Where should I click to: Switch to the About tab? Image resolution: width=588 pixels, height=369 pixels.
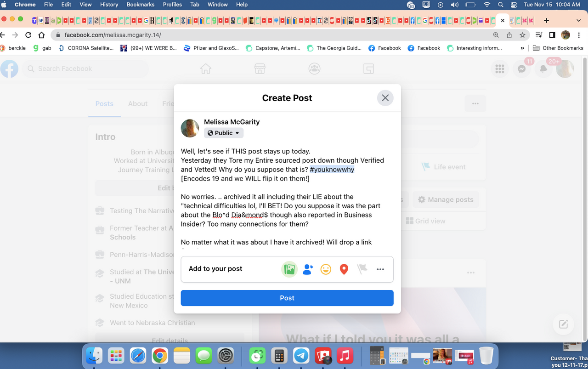138,104
